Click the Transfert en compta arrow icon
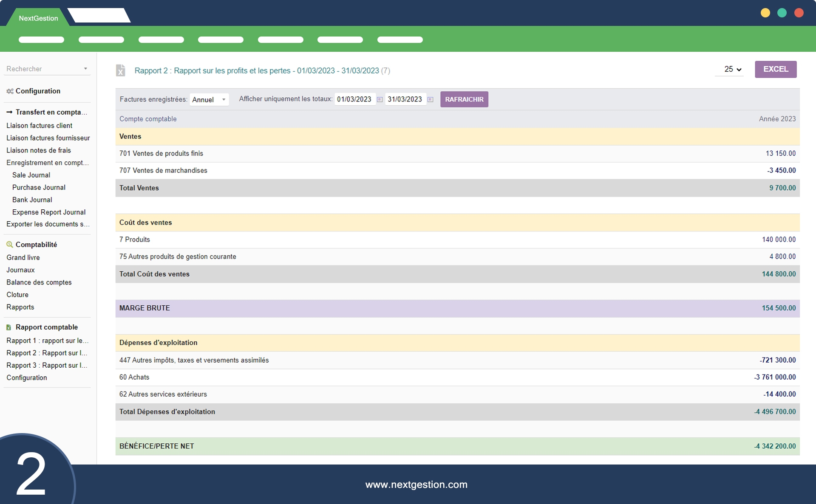816x504 pixels. (x=9, y=112)
